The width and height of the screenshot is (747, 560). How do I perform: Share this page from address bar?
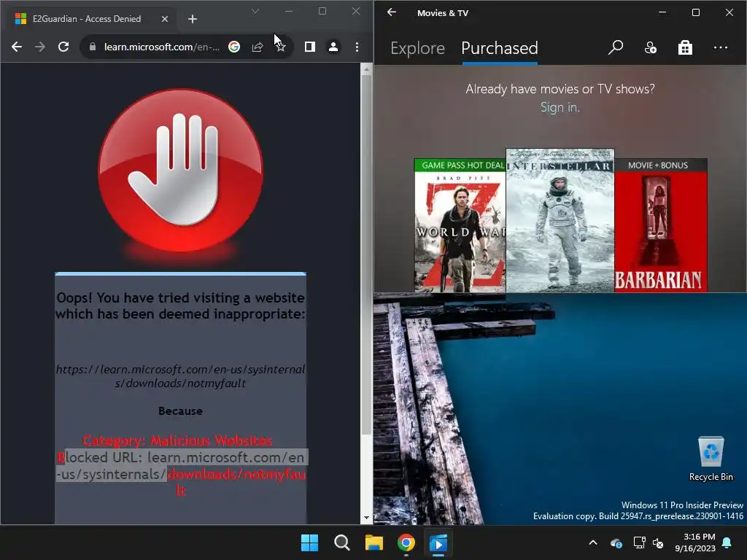point(258,47)
